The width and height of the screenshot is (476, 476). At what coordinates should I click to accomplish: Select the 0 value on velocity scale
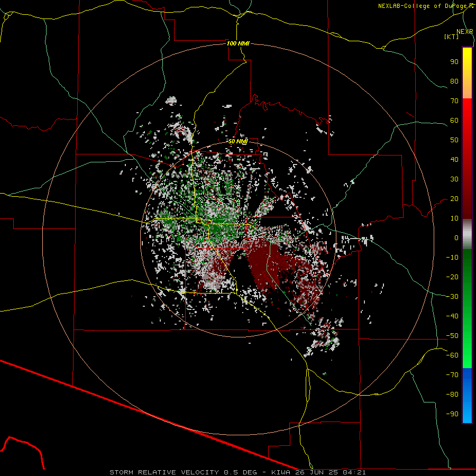(456, 238)
